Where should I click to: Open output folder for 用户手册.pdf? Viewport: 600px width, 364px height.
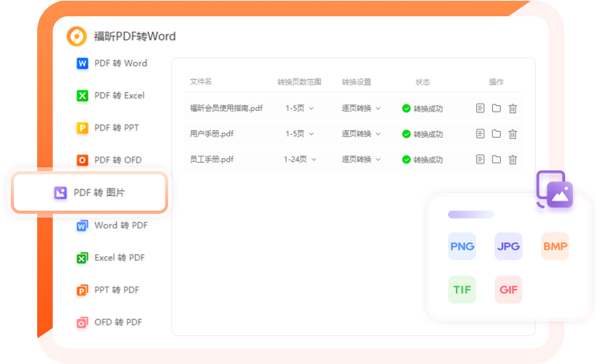click(496, 134)
